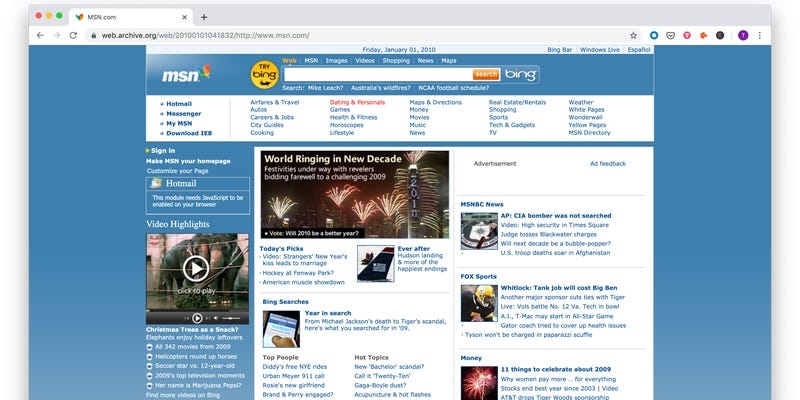
Task: Click Make MSN your homepage
Action: [188, 161]
